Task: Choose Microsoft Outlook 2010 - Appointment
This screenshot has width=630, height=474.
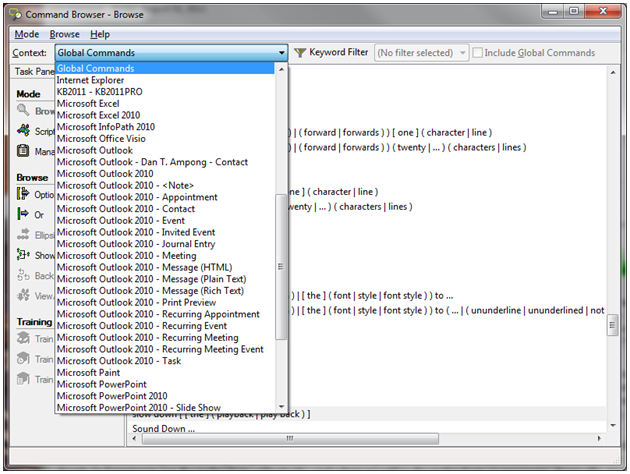Action: tap(165, 197)
